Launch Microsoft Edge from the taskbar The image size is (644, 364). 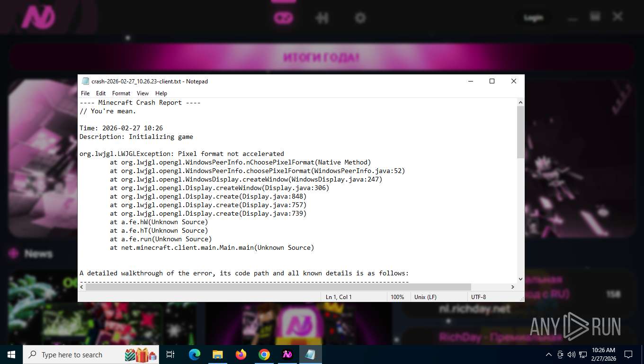point(194,355)
